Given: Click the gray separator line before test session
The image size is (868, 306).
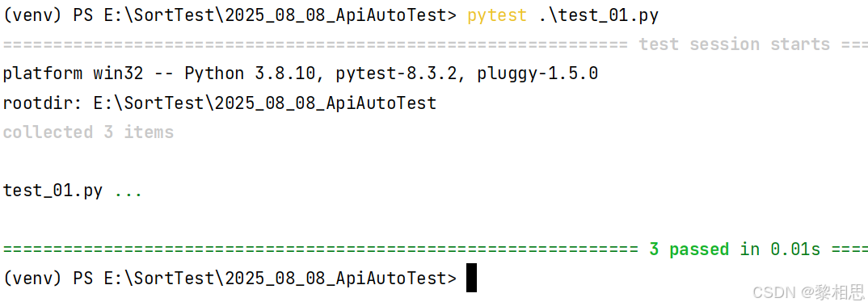Looking at the screenshot, I should [315, 44].
